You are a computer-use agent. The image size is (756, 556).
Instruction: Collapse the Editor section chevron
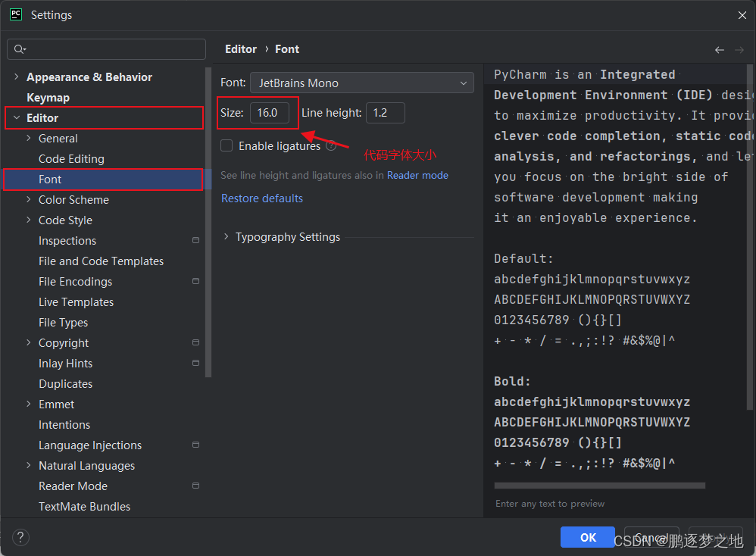(x=17, y=117)
